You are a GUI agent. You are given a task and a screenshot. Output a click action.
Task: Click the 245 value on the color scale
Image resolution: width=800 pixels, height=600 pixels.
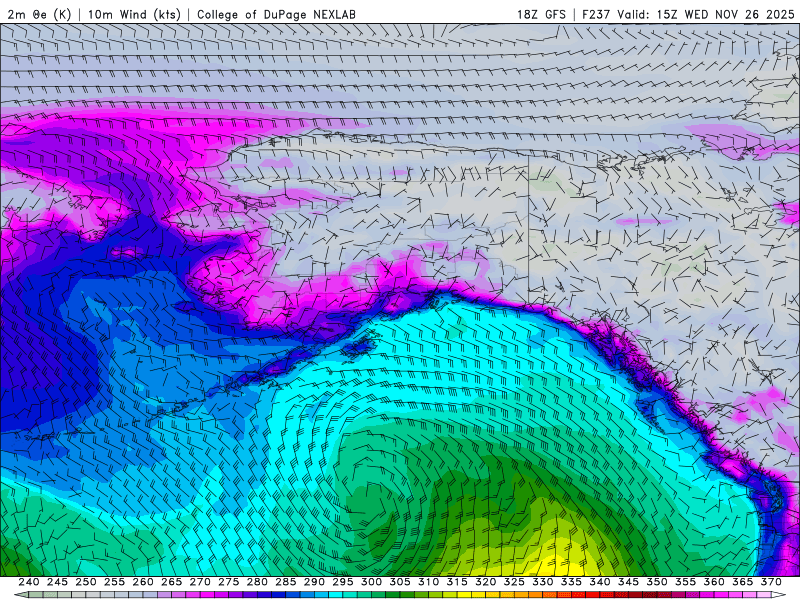point(57,582)
